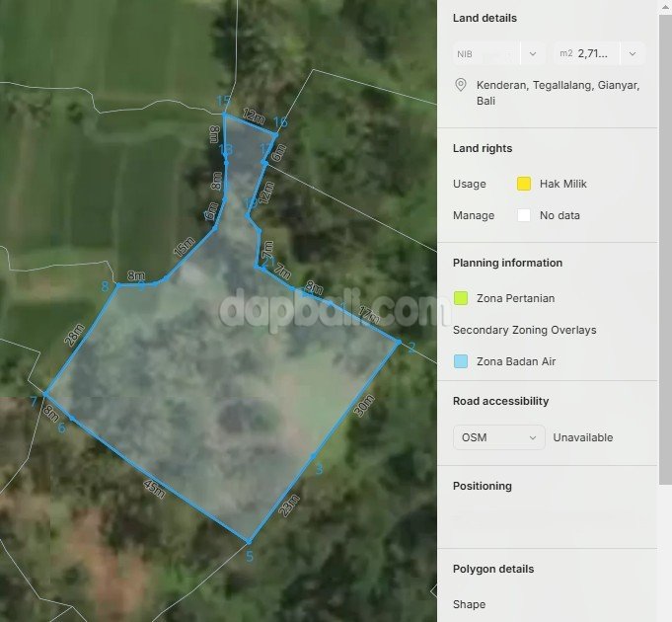Click the yellow Hak Milik swatch
The height and width of the screenshot is (622, 672).
tap(524, 184)
